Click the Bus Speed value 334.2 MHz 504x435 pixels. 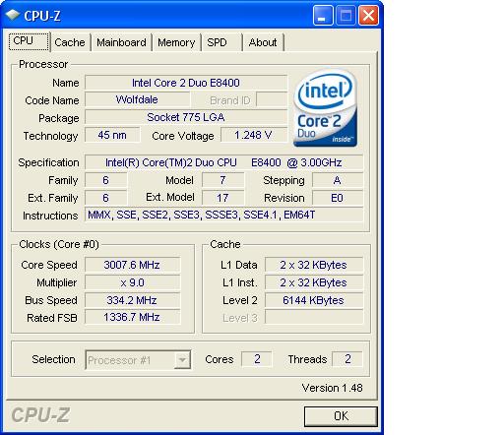(132, 300)
